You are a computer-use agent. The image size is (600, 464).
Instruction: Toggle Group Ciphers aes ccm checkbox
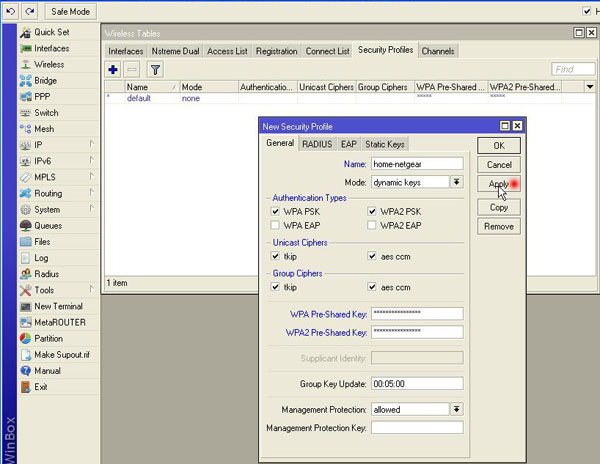coord(372,287)
